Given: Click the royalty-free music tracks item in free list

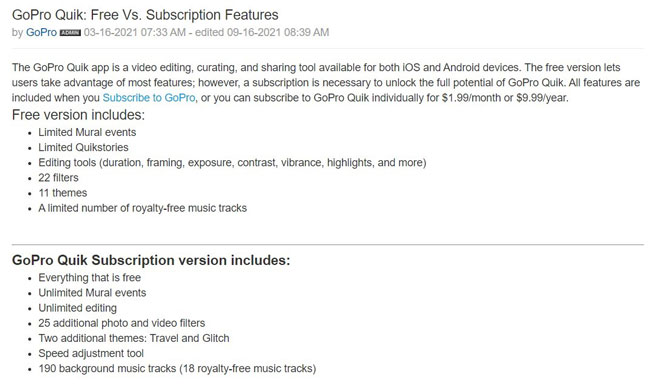Looking at the screenshot, I should 143,208.
